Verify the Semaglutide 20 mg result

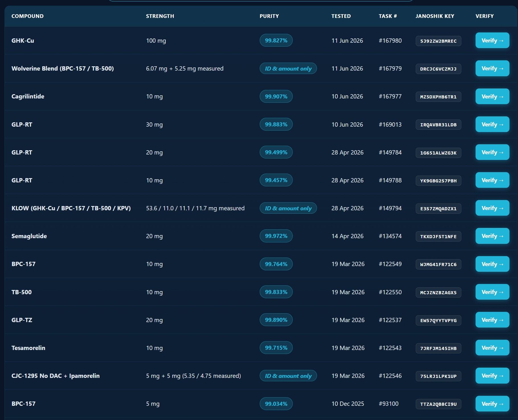coord(492,236)
